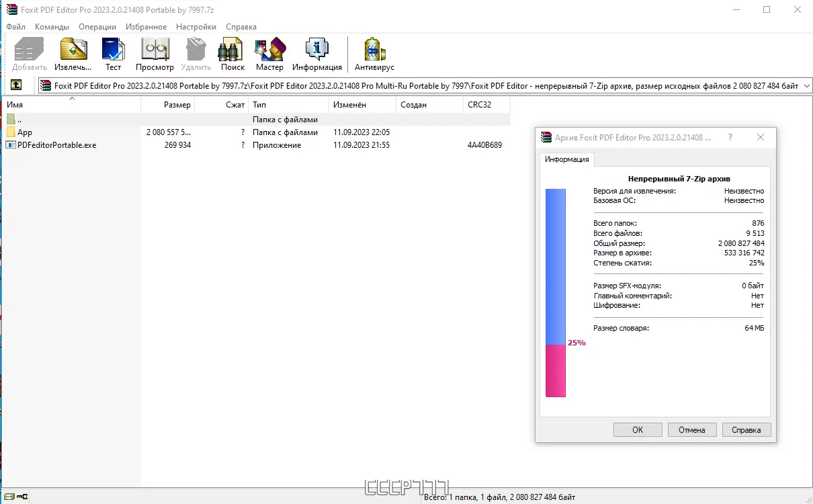Click the blue compression ratio bar section

click(556, 267)
